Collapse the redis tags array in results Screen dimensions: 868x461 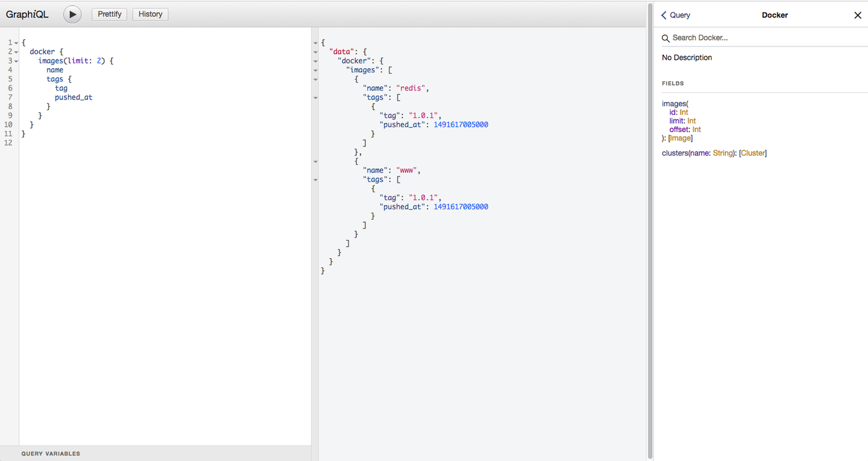click(316, 97)
